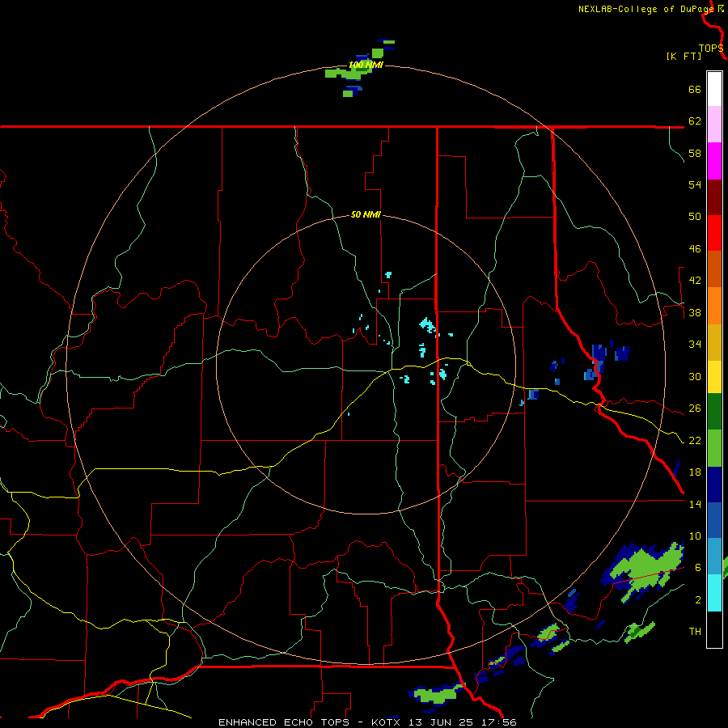Click the legend value "58"
Screen dimensions: 728x728
(695, 153)
